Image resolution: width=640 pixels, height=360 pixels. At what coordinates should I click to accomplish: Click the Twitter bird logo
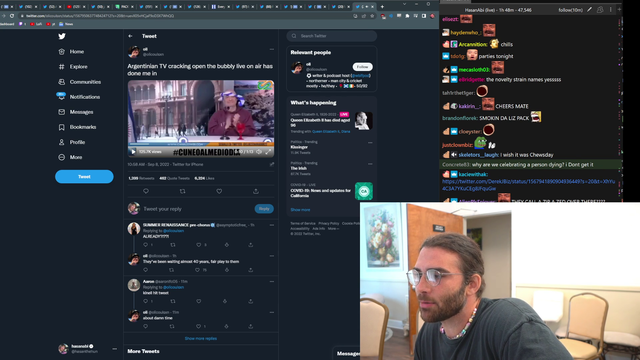62,36
